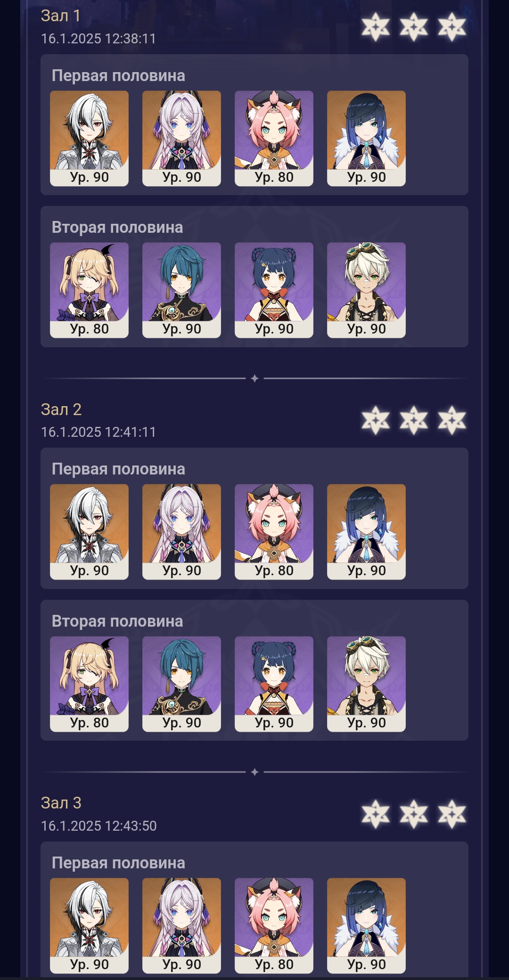This screenshot has width=509, height=980.
Task: Select Citlali portrait in Зал 3 first half
Action: click(181, 925)
